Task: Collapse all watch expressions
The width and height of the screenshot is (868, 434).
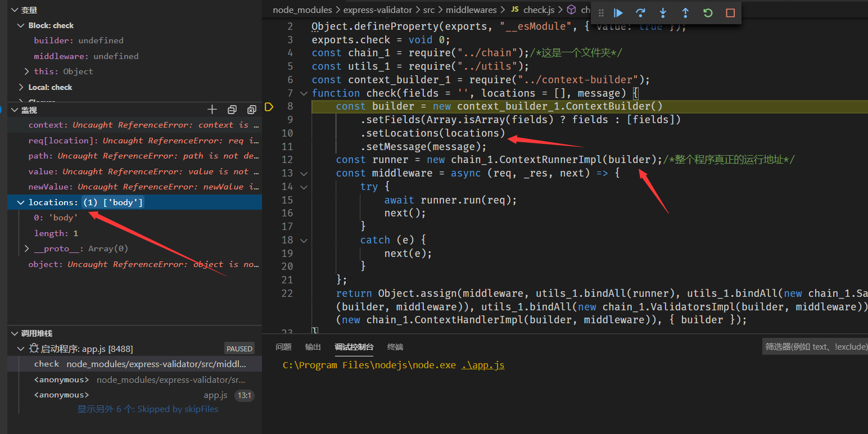Action: 232,110
